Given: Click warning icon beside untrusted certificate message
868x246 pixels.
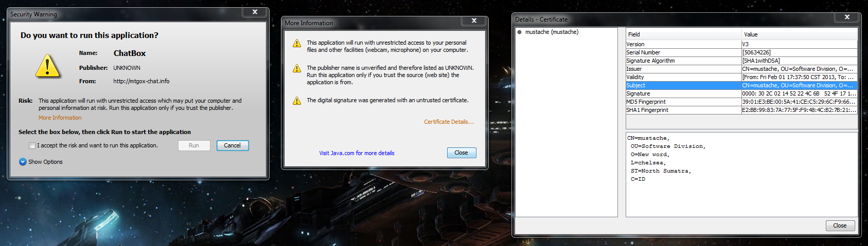Looking at the screenshot, I should tap(297, 101).
